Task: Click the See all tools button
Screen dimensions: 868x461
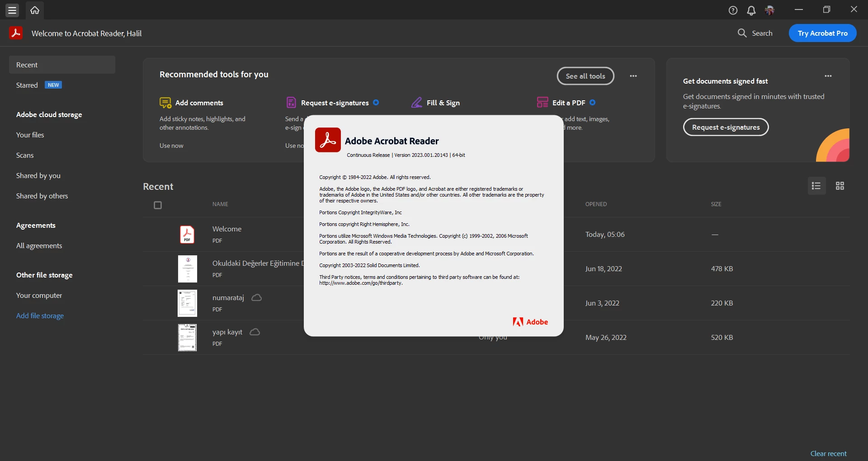Action: point(585,76)
